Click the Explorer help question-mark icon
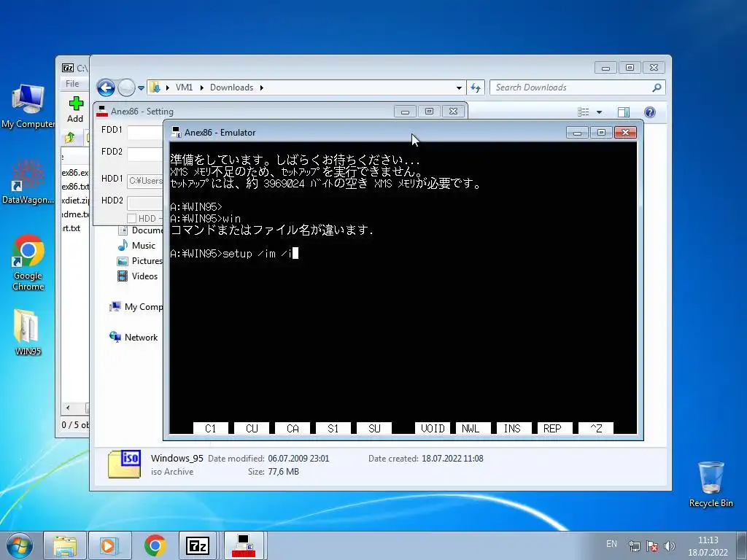The image size is (747, 560). [x=650, y=112]
